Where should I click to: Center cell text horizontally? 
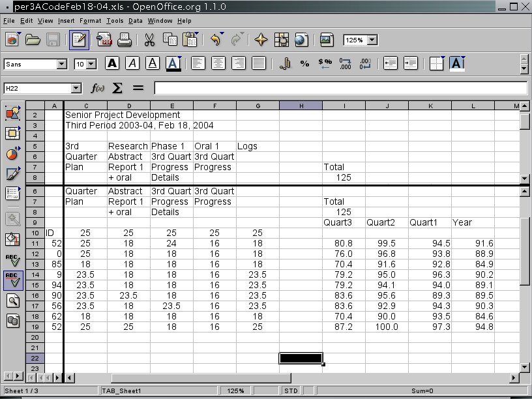click(218, 63)
